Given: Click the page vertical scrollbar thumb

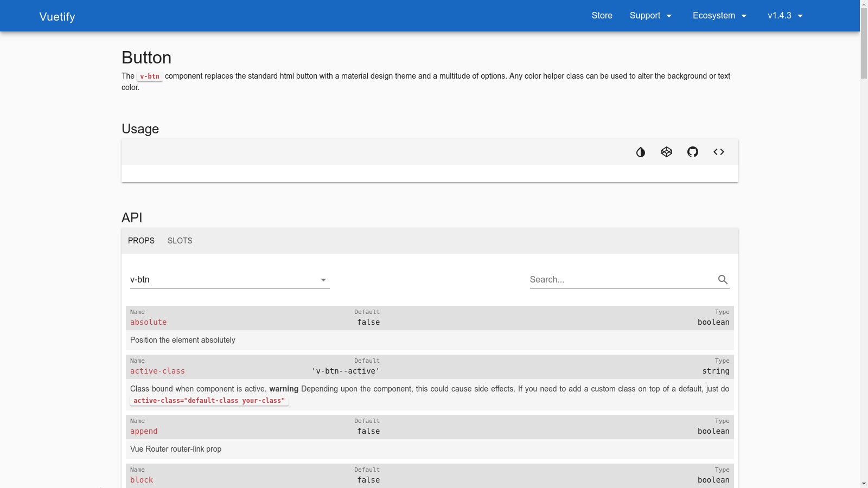Looking at the screenshot, I should pos(864,43).
